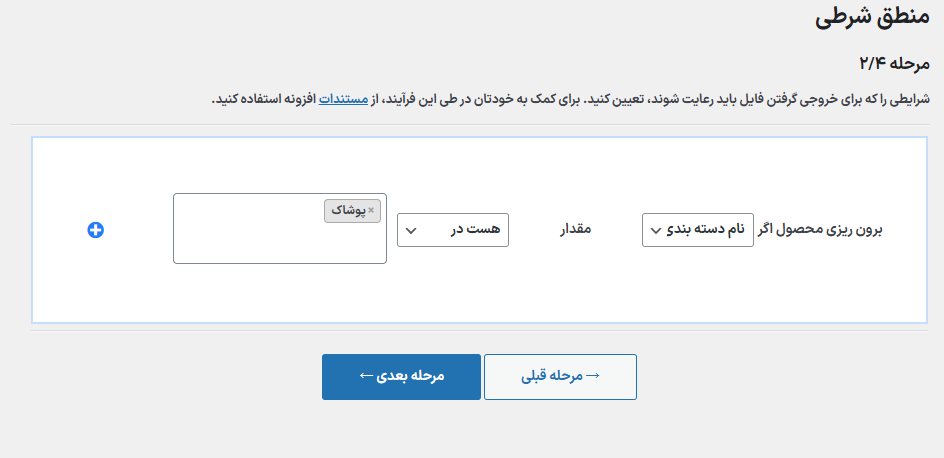Image resolution: width=944 pixels, height=458 pixels.
Task: Click the left arrow on مرحله بعدی button
Action: pyautogui.click(x=366, y=376)
